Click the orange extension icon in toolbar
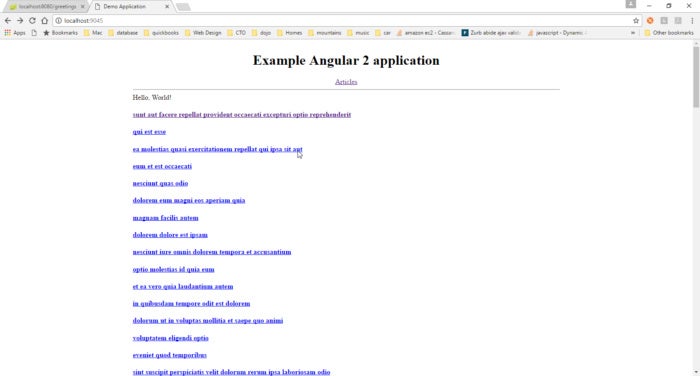This screenshot has width=700, height=376. click(x=650, y=21)
